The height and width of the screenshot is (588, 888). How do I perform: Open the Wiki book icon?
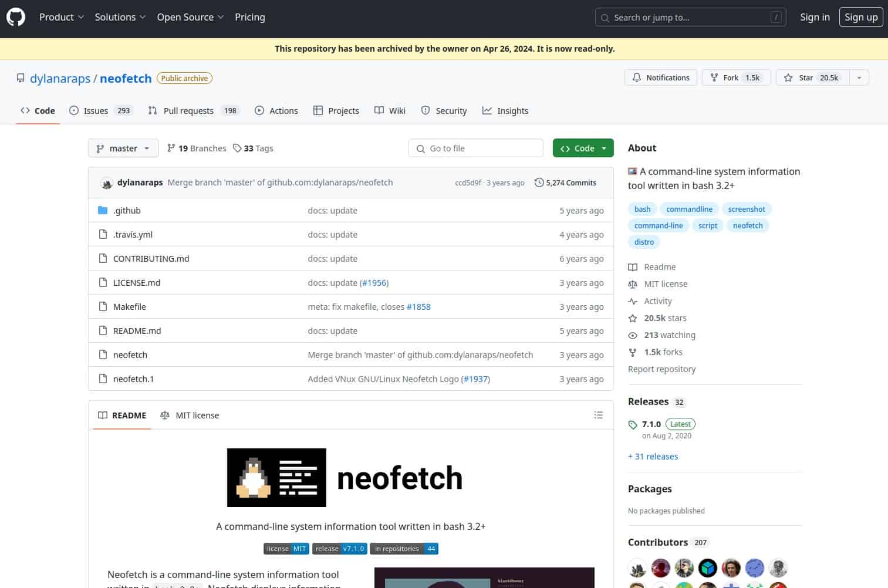coord(379,110)
